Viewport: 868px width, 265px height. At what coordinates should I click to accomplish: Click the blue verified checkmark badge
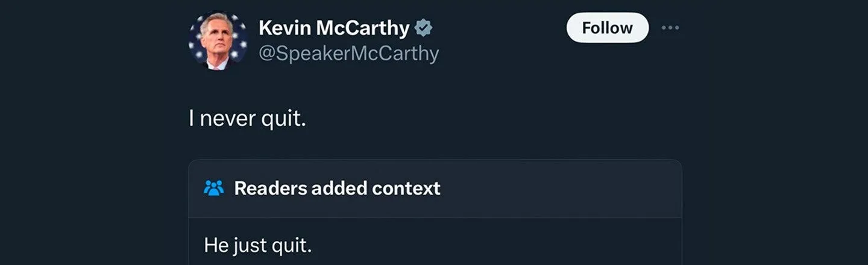coord(423,28)
